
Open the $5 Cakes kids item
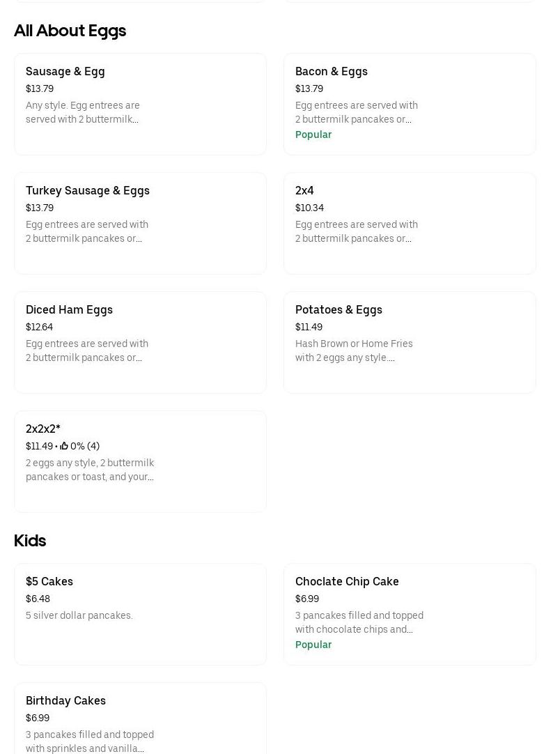pyautogui.click(x=49, y=581)
